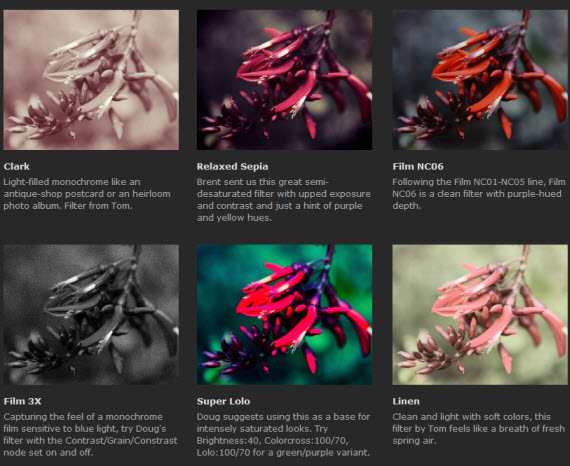570x466 pixels.
Task: Click the Film 3X description about Doug's filter
Action: click(91, 434)
